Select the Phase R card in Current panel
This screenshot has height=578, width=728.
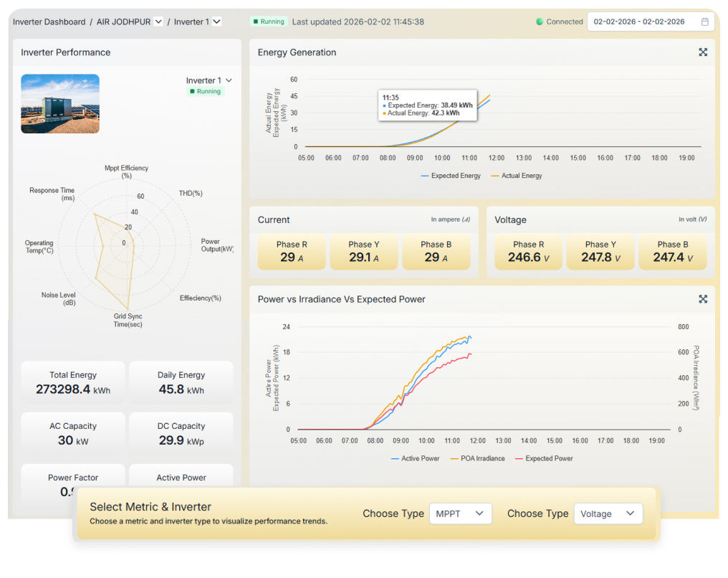(x=292, y=251)
